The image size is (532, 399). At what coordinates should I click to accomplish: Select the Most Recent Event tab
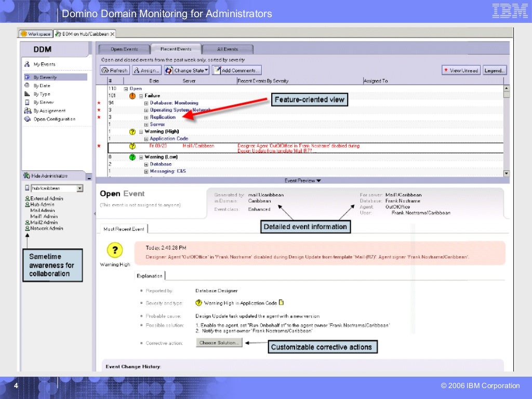tap(124, 229)
